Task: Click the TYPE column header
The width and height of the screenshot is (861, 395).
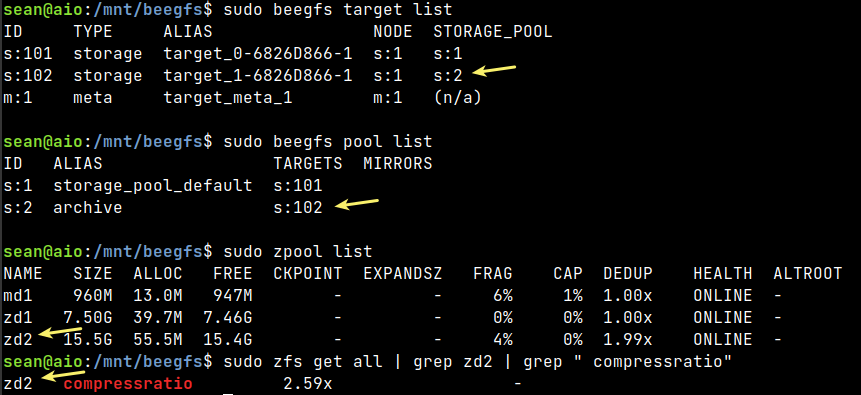Action: click(93, 32)
